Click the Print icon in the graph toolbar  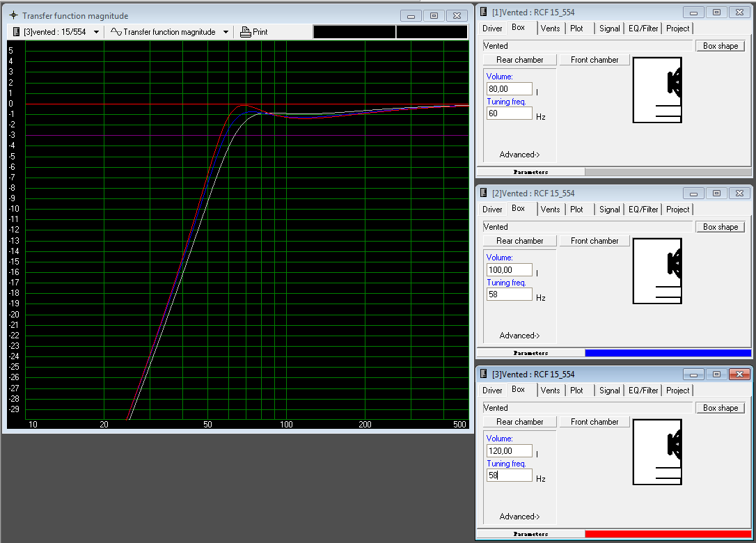(246, 32)
